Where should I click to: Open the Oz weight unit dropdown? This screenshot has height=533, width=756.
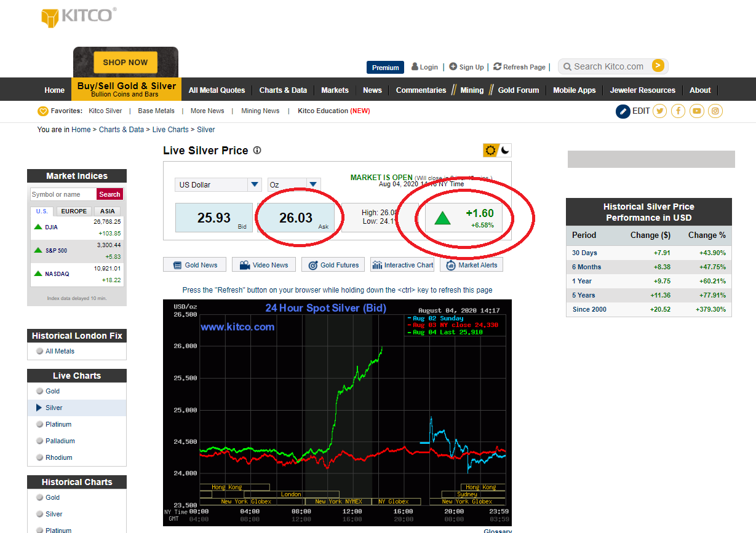pyautogui.click(x=294, y=184)
